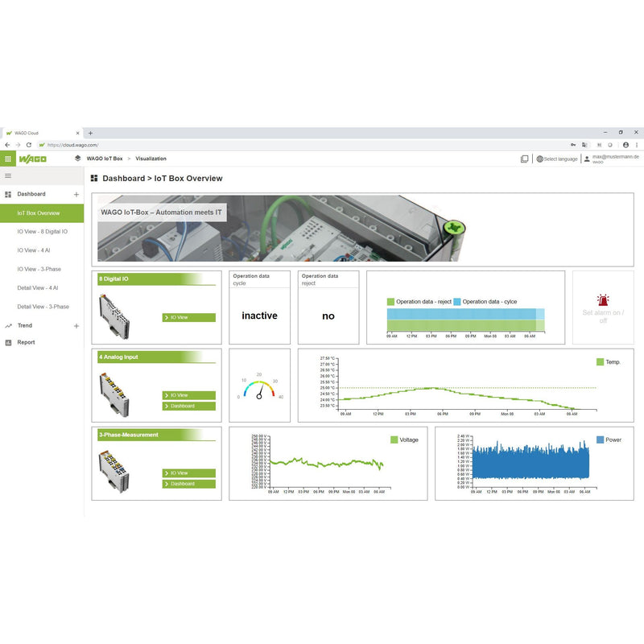This screenshot has width=644, height=644.
Task: Click IO View button in 8 Digital IO card
Action: [189, 317]
